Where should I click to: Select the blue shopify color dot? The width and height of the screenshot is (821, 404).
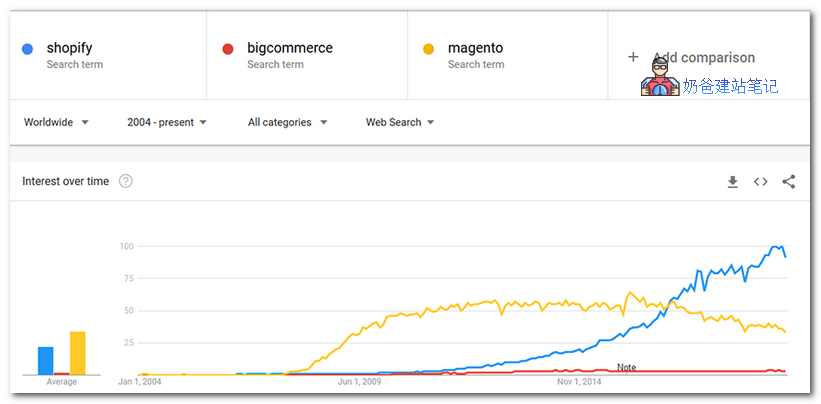tap(27, 49)
